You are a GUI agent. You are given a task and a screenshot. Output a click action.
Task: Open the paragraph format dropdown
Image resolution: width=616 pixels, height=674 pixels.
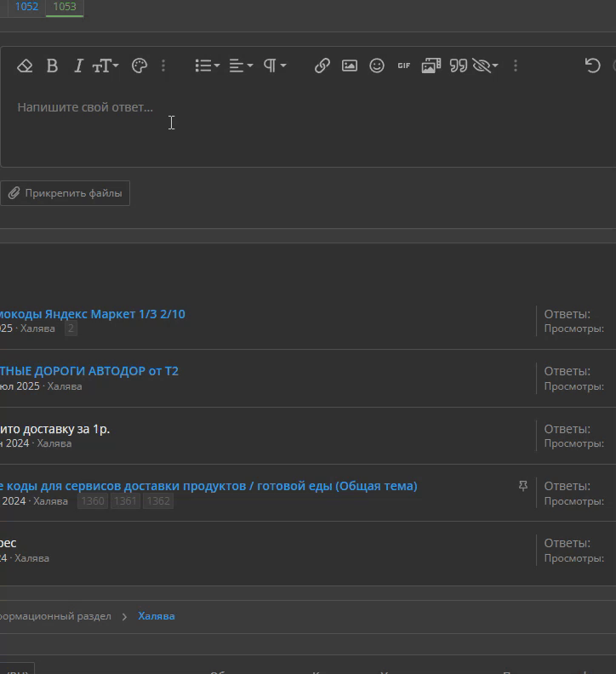point(275,66)
